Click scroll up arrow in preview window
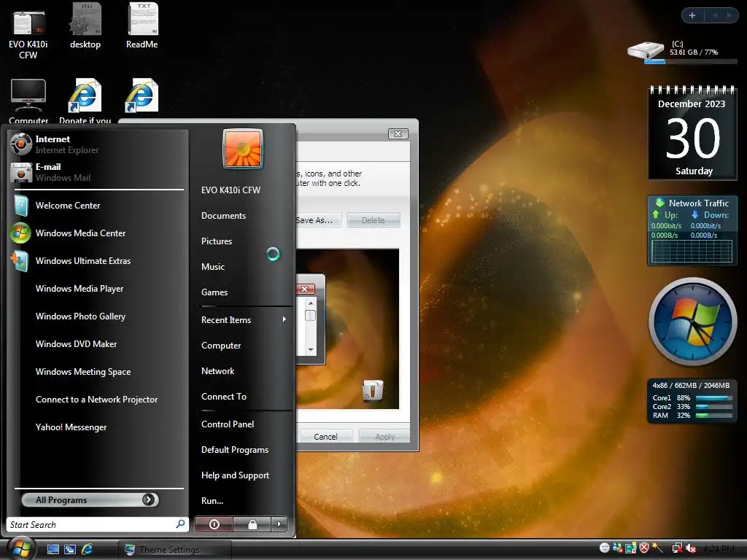 point(311,303)
